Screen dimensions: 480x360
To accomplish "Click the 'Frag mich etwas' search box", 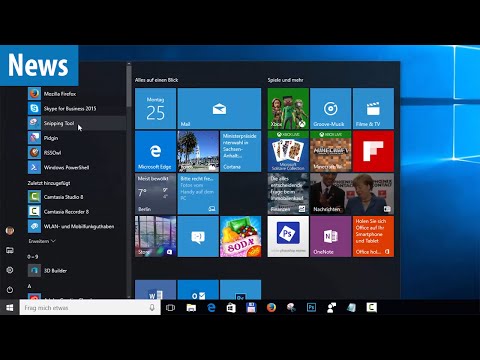I will tap(90, 307).
